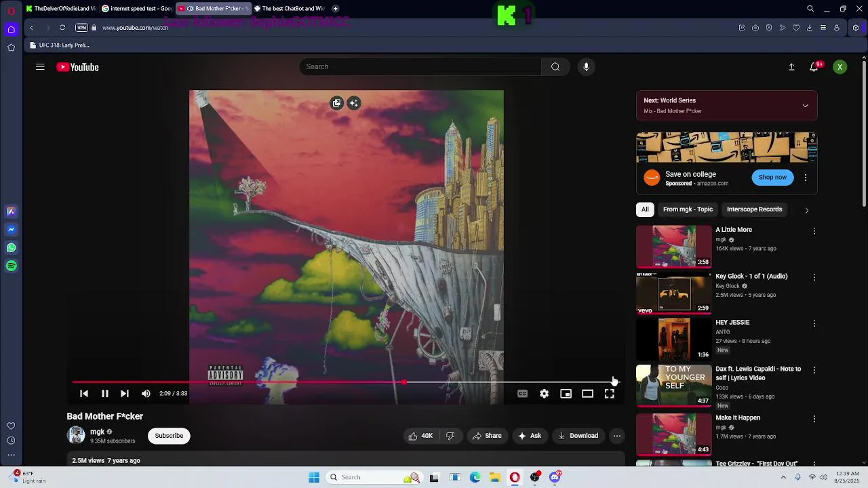Image resolution: width=868 pixels, height=488 pixels.
Task: Toggle Opera VPN badge
Action: pos(82,28)
